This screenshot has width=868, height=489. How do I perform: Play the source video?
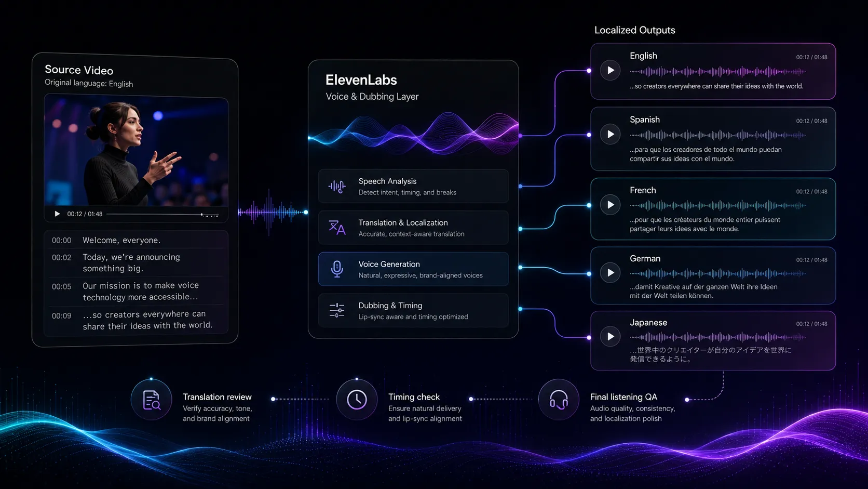coord(57,214)
